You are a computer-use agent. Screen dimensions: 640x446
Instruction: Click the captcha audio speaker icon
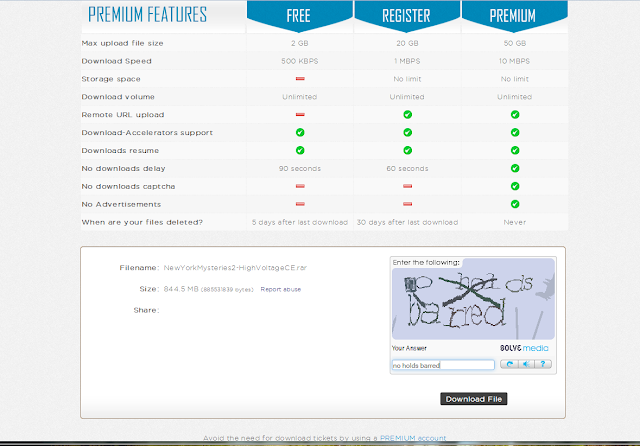point(527,364)
